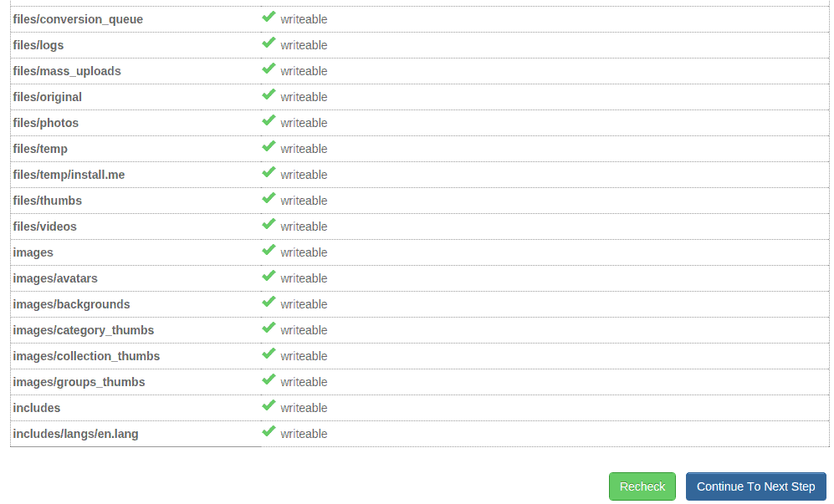
Task: Select the green tick next to files/mass_uploads
Action: tap(269, 69)
